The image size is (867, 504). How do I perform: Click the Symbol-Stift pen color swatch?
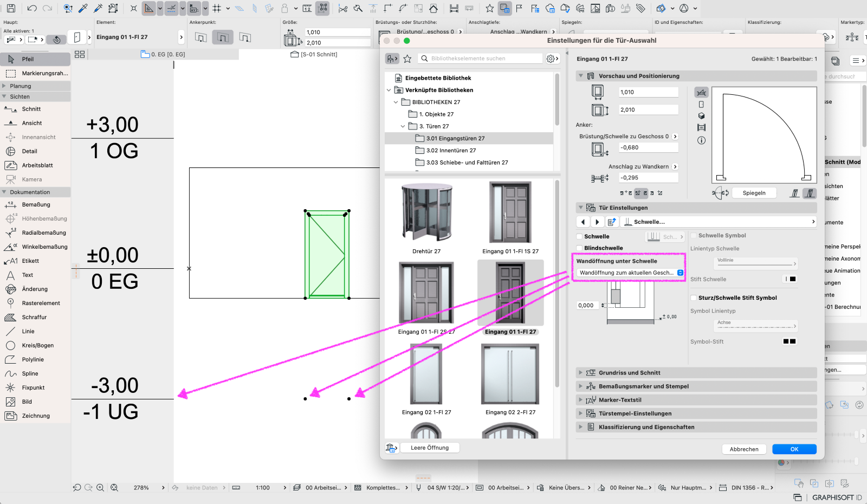pos(790,341)
